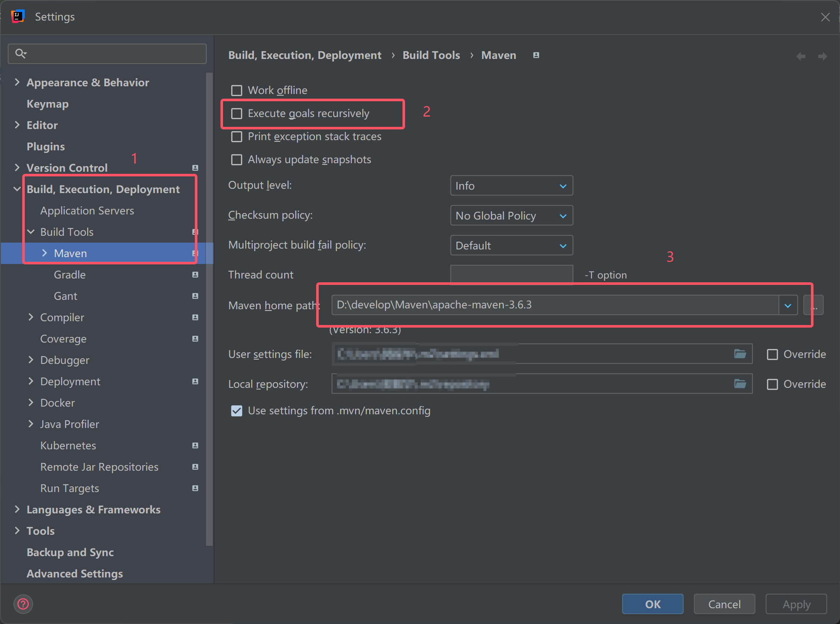Click the Thread count input field
The height and width of the screenshot is (624, 840).
coord(511,275)
